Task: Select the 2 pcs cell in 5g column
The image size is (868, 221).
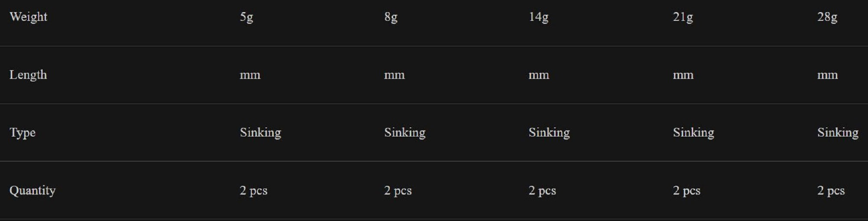Action: [253, 190]
